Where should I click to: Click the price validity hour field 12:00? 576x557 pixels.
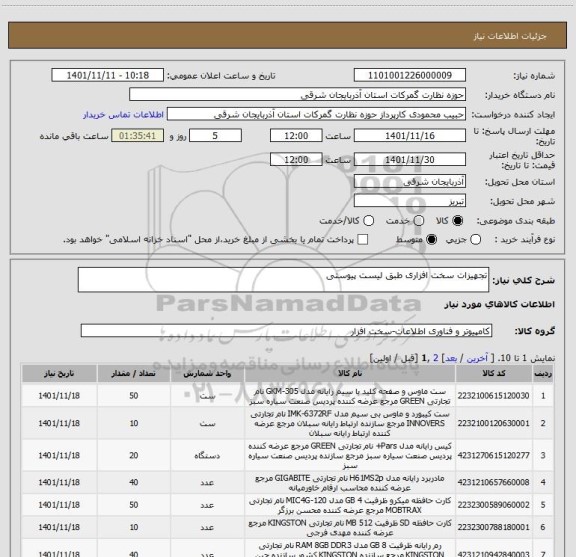[296, 159]
